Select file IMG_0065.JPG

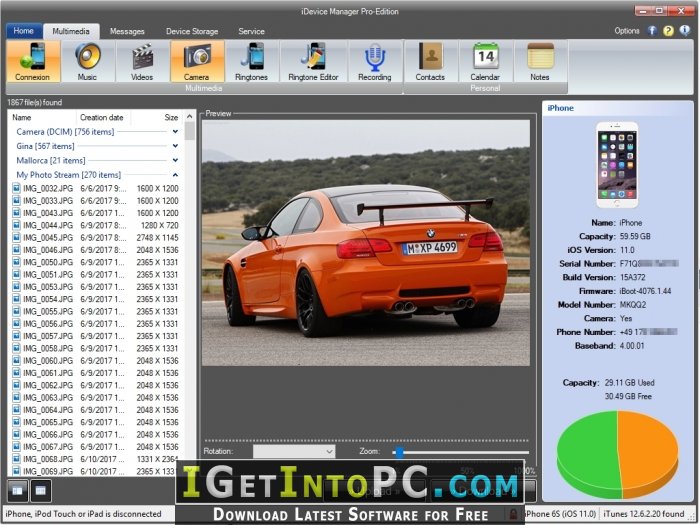(x=96, y=422)
